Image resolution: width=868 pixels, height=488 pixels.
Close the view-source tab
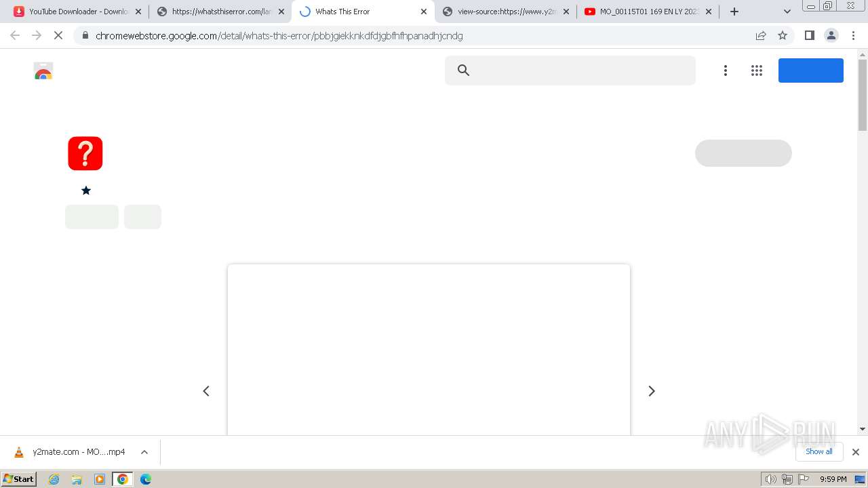click(x=566, y=12)
